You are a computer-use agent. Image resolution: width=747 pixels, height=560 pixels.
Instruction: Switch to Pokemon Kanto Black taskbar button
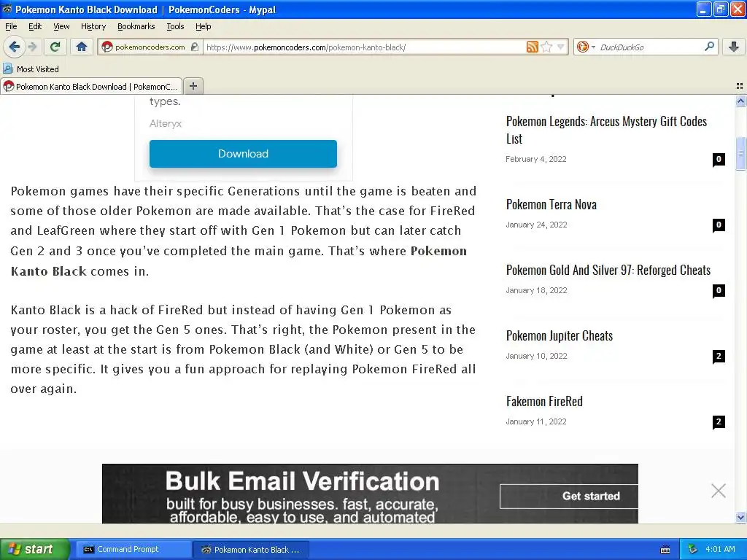tap(251, 550)
